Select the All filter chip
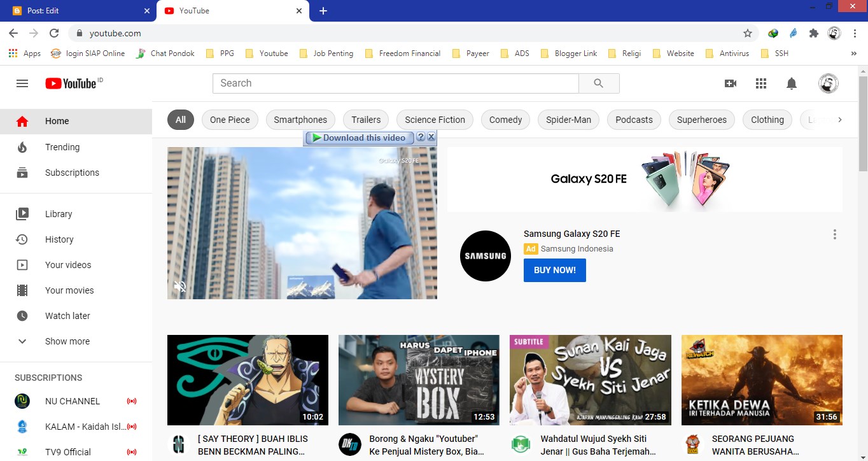Image resolution: width=868 pixels, height=461 pixels. tap(181, 120)
